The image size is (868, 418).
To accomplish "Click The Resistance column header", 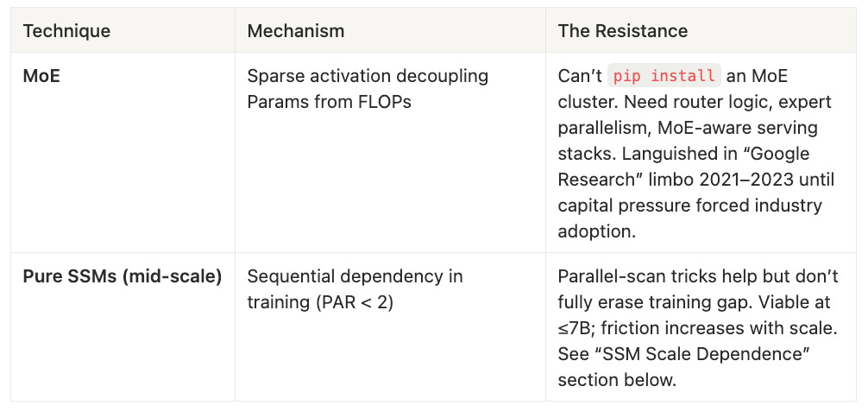I will coord(622,31).
